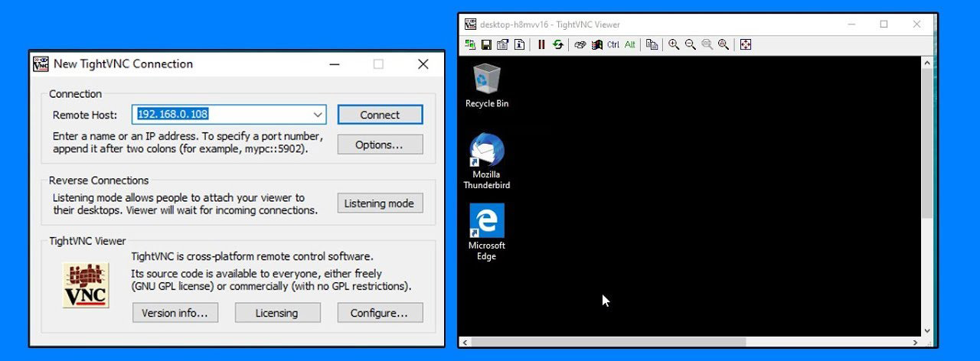Screen dimensions: 980x361
Task: Click the New connection toolbar icon
Action: (470, 45)
